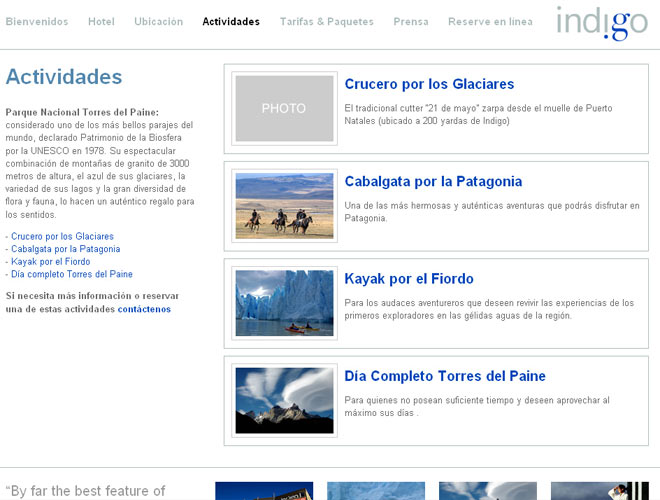Click the Cabalgata description Una de las más hermosas

pyautogui.click(x=492, y=212)
